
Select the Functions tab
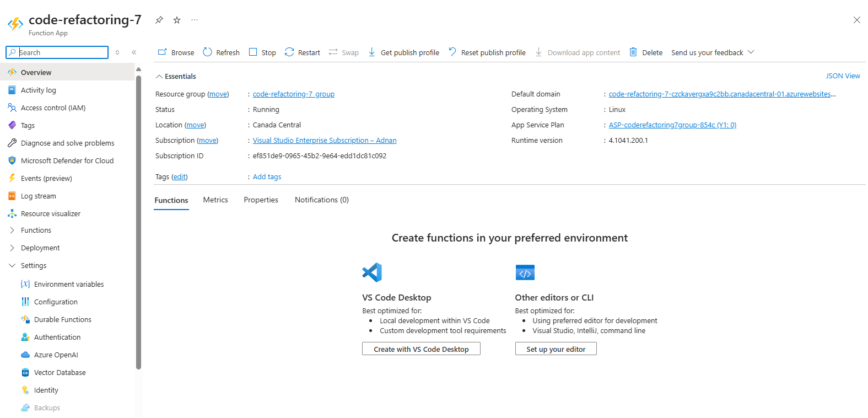point(171,201)
